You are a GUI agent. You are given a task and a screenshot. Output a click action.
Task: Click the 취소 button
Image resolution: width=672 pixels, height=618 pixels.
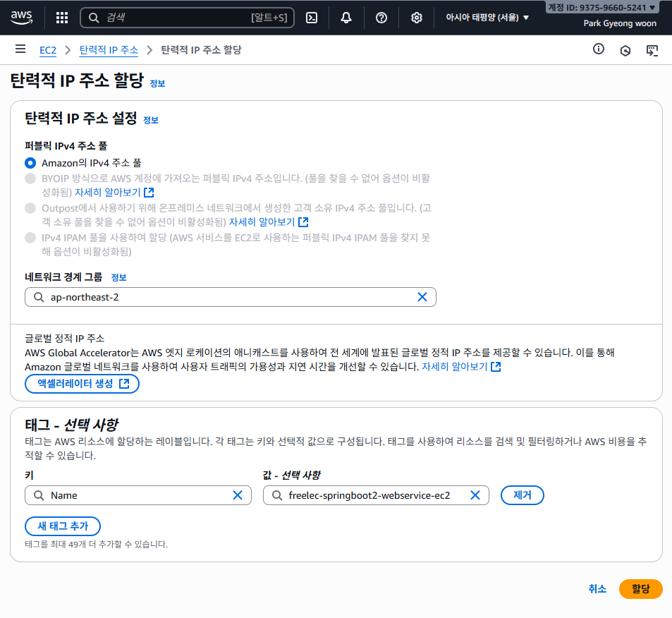tap(597, 589)
